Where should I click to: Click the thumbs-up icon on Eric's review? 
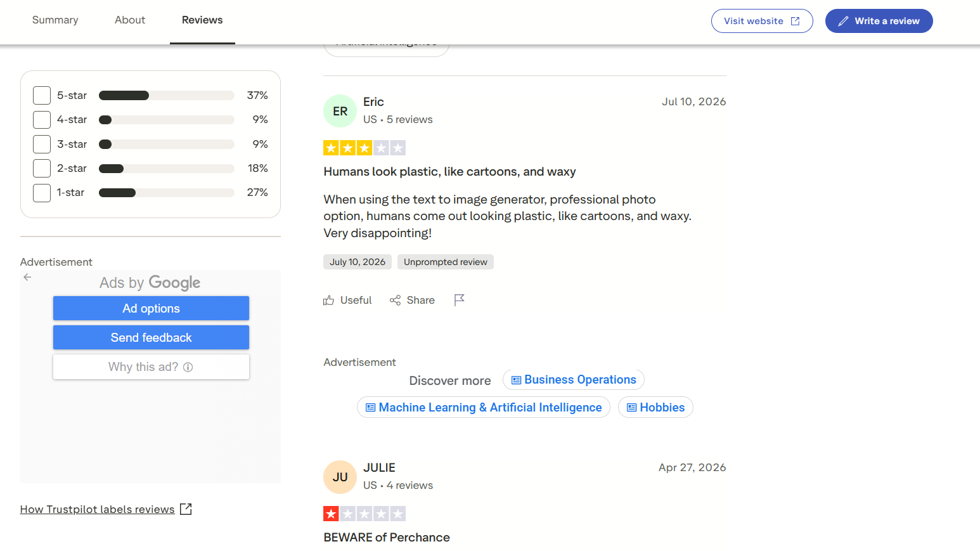pos(328,300)
